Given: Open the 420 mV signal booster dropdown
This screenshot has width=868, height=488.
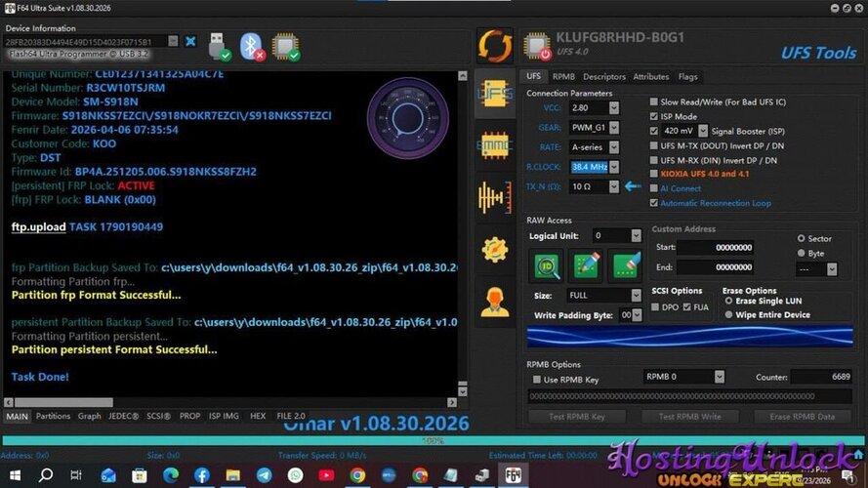Looking at the screenshot, I should coord(702,131).
